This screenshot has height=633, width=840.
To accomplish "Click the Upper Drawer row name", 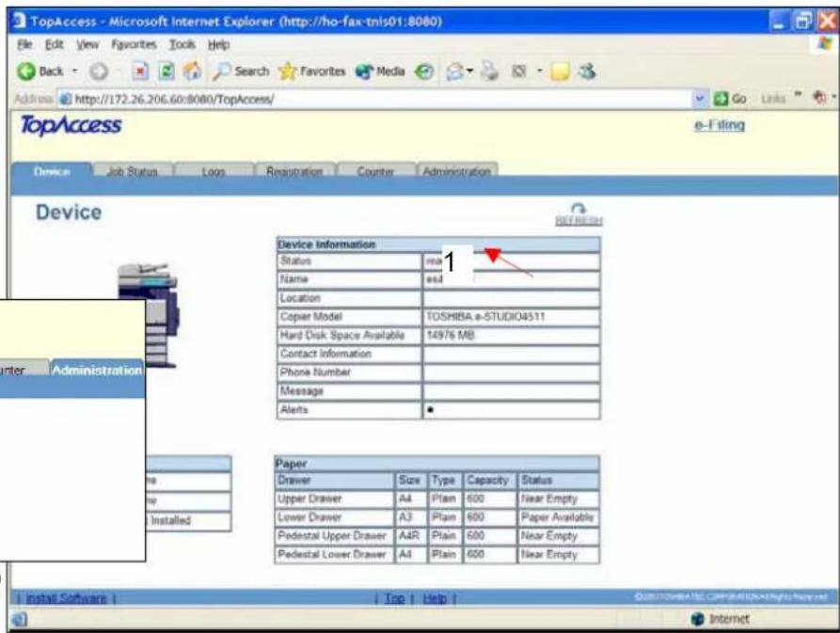I will pyautogui.click(x=309, y=498).
